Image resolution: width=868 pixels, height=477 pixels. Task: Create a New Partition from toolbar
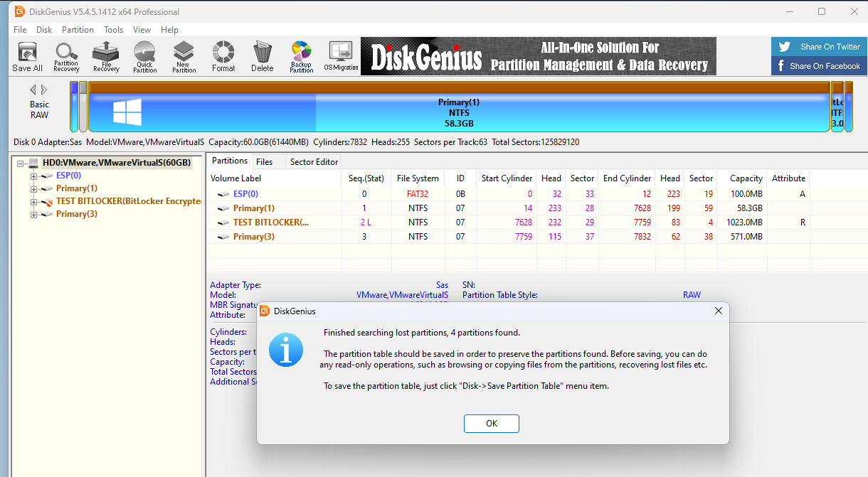click(184, 57)
